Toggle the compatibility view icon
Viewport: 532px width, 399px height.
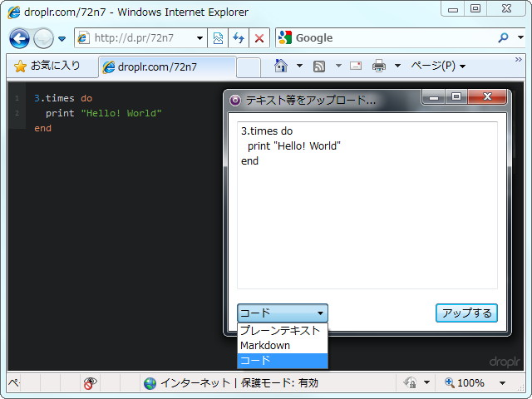coord(218,38)
